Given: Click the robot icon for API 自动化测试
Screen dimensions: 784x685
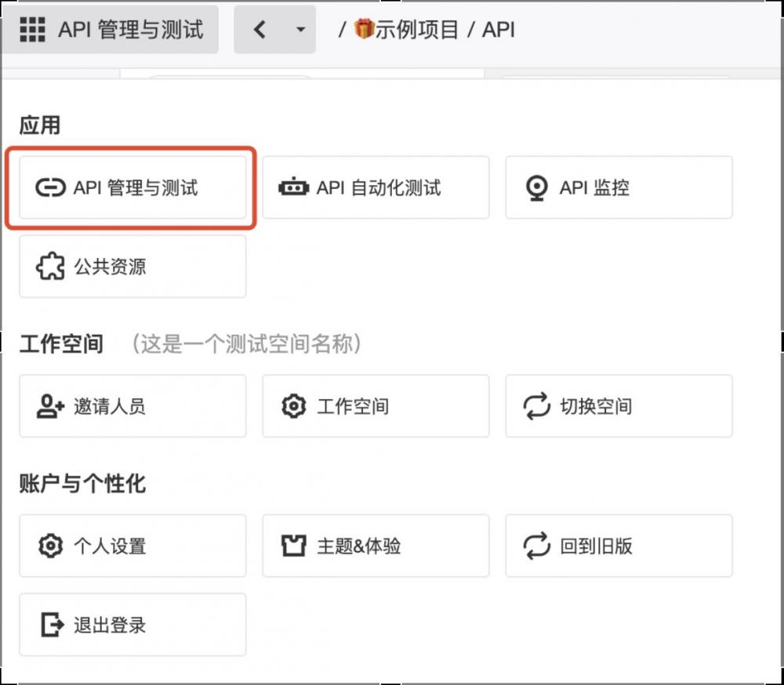Looking at the screenshot, I should click(x=293, y=187).
